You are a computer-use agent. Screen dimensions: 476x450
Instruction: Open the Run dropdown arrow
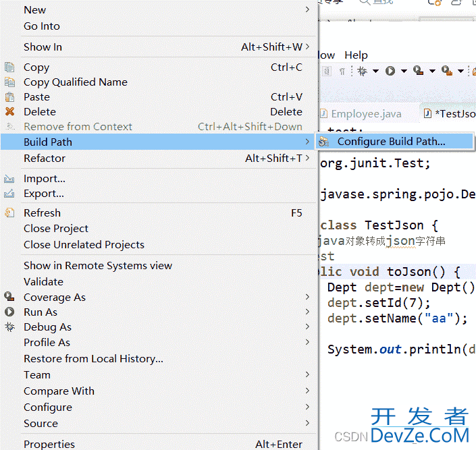click(x=404, y=72)
